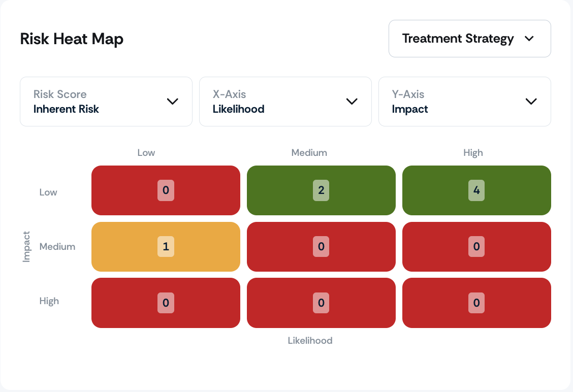The image size is (573, 392).
Task: Click the High impact, High likelihood cell
Action: point(476,303)
